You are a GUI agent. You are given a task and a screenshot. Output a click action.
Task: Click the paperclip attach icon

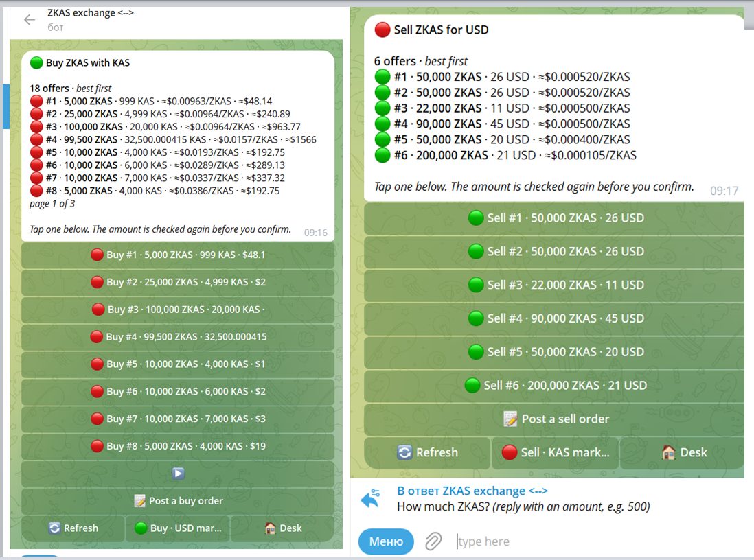point(433,541)
